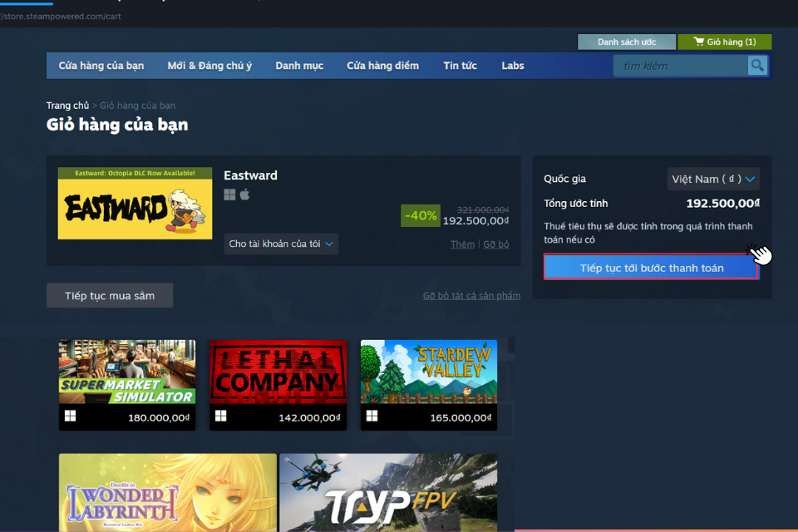Open Stardew Valley recommendation card
The image size is (798, 532).
click(x=429, y=385)
